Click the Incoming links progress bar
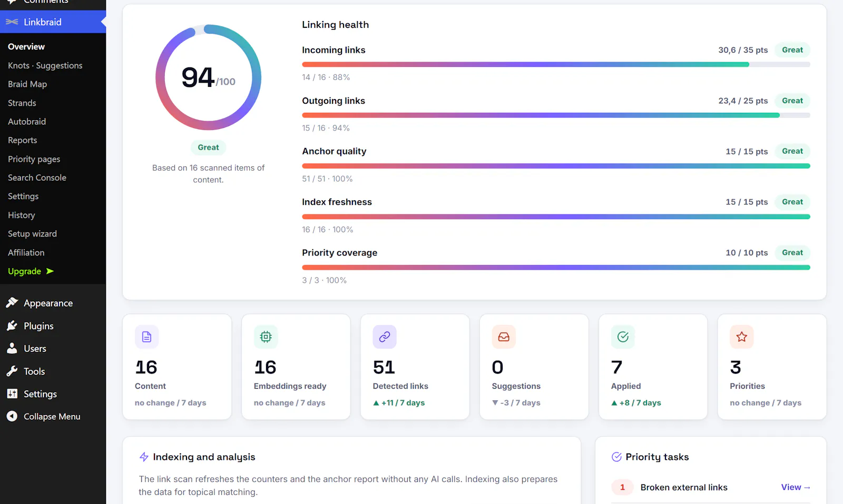 pos(556,64)
